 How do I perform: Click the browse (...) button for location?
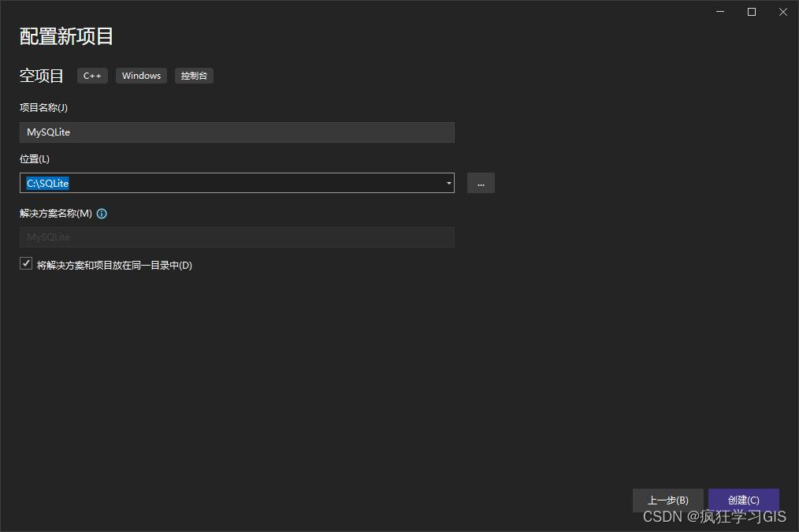481,183
